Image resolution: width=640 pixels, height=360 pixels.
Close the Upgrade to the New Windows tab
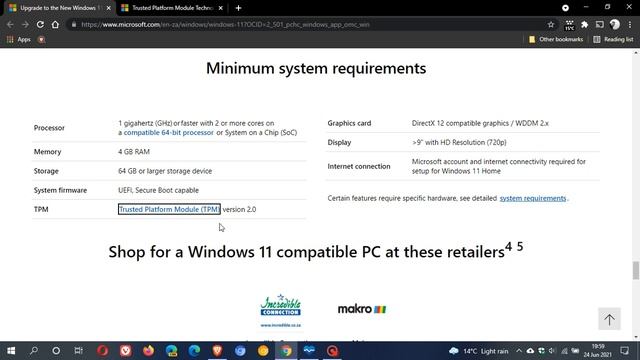[109, 8]
